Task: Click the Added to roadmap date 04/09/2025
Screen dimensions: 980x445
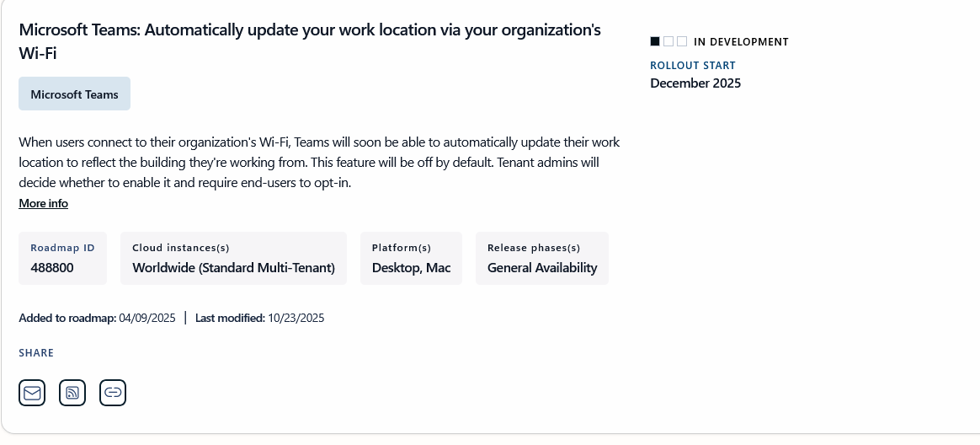Action: pos(146,319)
